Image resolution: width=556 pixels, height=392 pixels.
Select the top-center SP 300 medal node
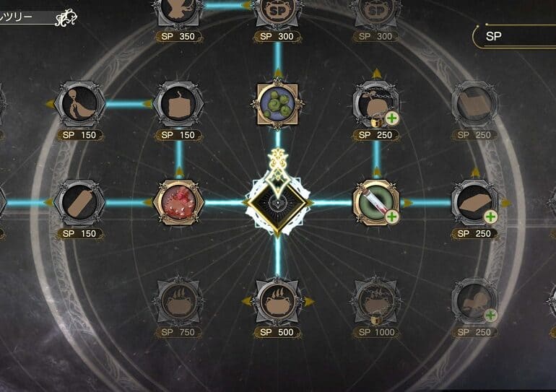278,11
